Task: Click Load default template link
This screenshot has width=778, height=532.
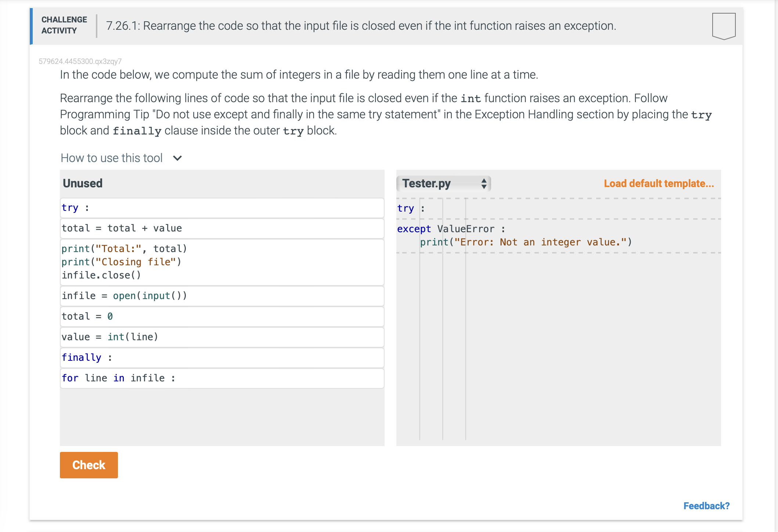Action: [x=659, y=183]
